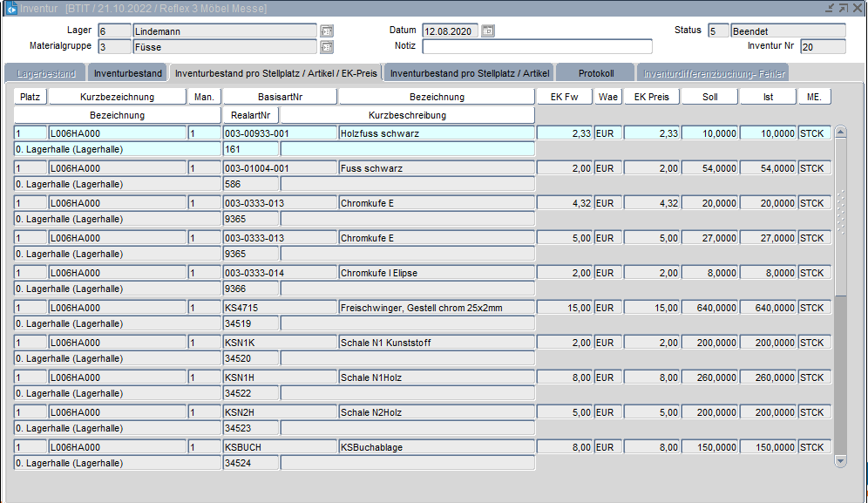Sort by the BasisartNr column header
868x503 pixels.
coord(280,97)
